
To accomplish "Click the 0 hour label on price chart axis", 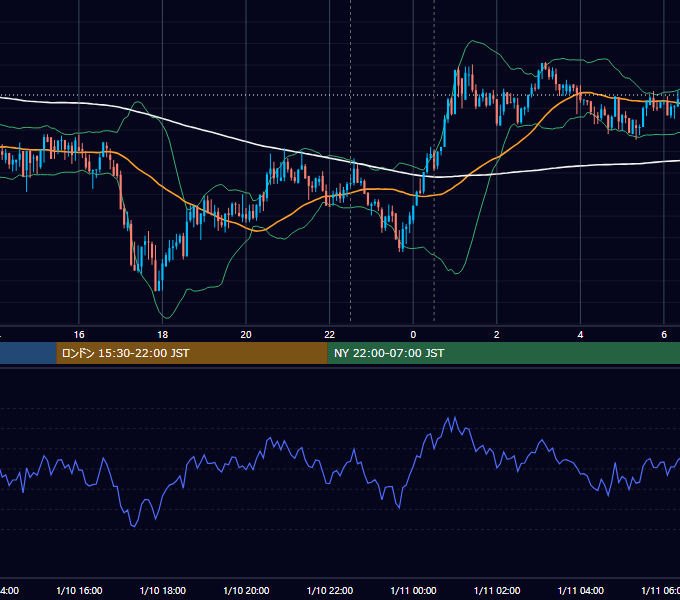I will 413,335.
